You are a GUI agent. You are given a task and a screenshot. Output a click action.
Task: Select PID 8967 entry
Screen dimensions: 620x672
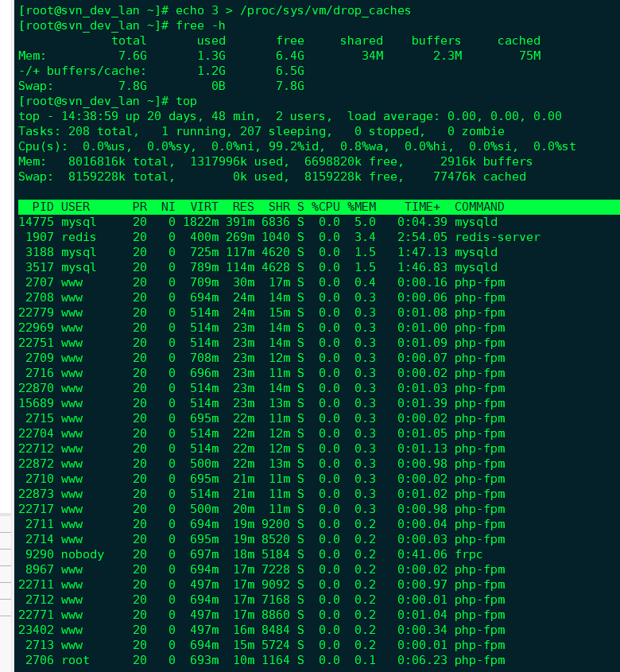pos(40,569)
